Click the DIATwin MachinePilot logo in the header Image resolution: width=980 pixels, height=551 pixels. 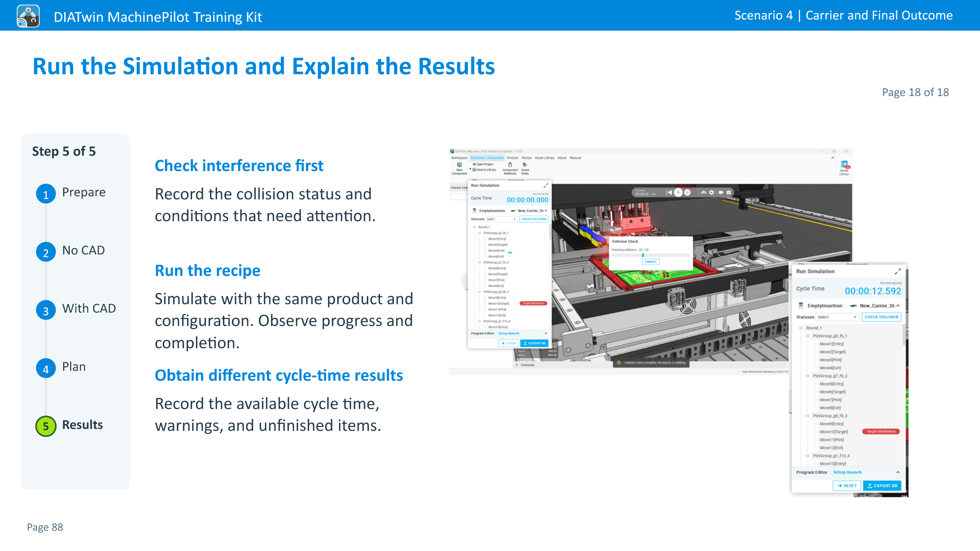pyautogui.click(x=28, y=16)
